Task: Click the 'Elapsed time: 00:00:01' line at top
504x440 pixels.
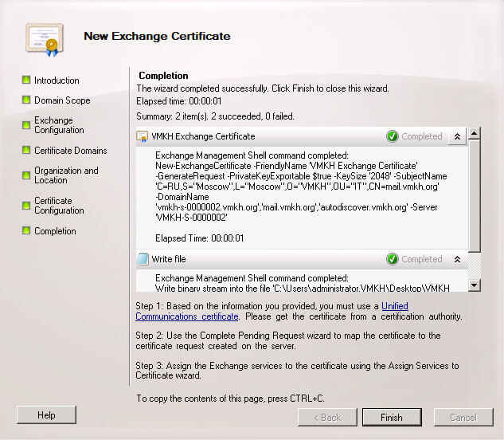Action: pyautogui.click(x=178, y=101)
